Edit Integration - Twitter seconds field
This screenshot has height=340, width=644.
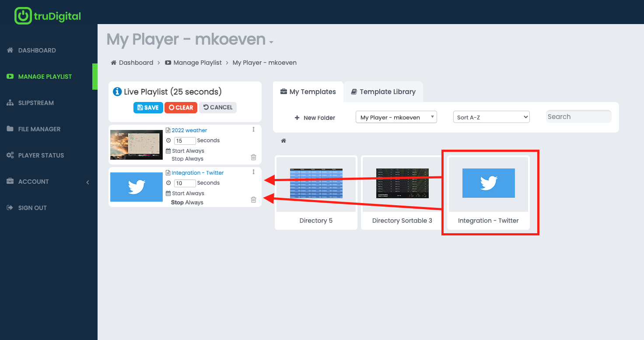[185, 183]
